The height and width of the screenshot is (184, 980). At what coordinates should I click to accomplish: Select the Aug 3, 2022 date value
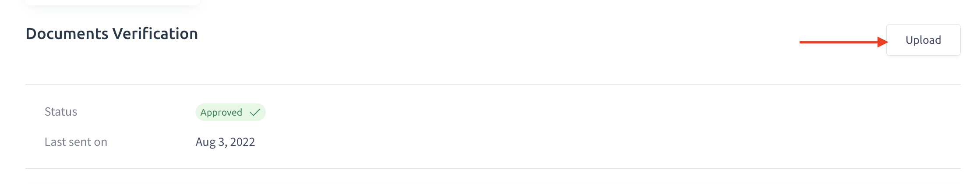[x=225, y=142]
